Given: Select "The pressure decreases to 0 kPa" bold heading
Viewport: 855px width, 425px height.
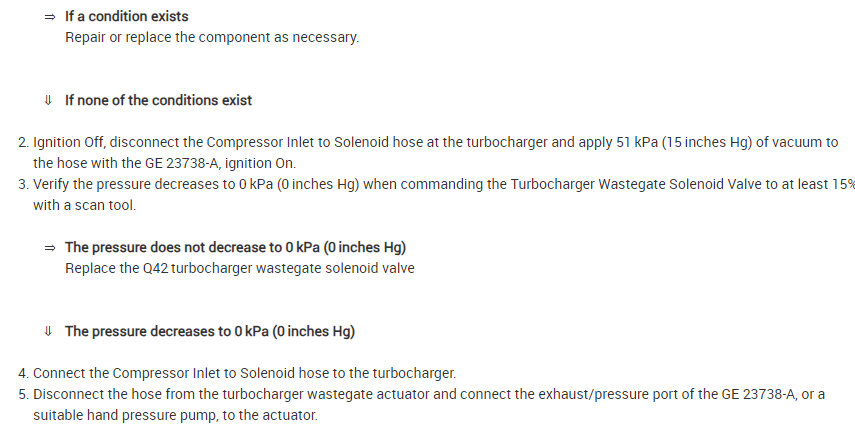Looking at the screenshot, I should [210, 331].
